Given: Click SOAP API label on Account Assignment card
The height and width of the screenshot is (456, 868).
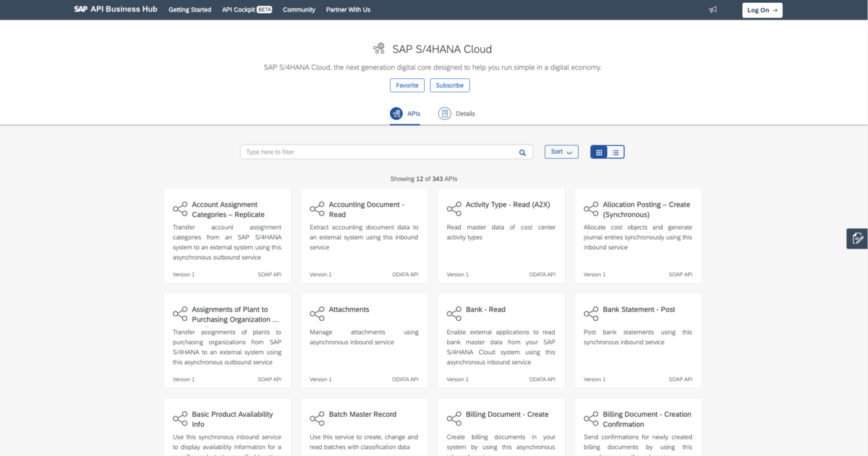Looking at the screenshot, I should (x=270, y=275).
